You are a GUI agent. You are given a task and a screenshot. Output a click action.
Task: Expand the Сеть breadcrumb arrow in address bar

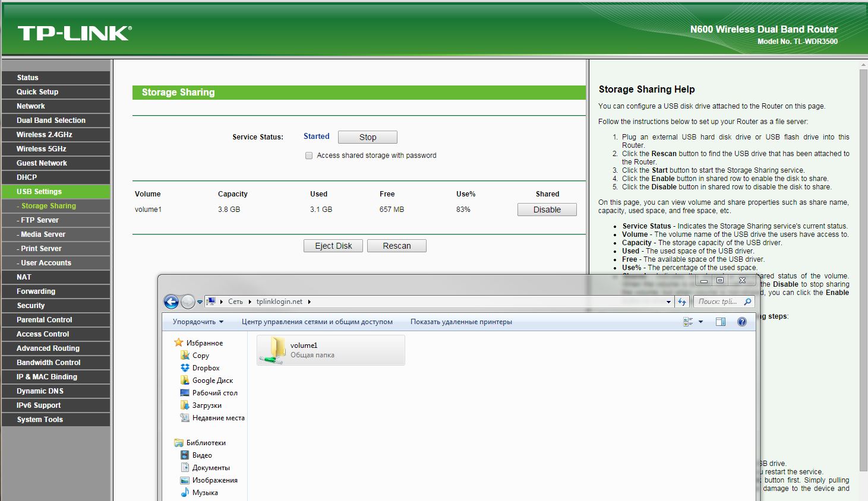coord(250,302)
